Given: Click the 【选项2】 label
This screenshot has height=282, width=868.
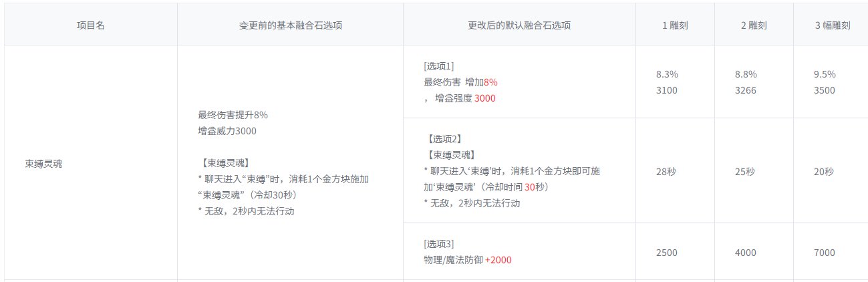Looking at the screenshot, I should (442, 138).
